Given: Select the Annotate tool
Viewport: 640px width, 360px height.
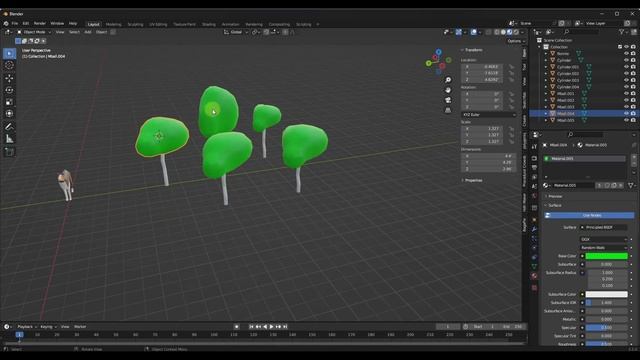Looking at the screenshot, I should (9, 127).
